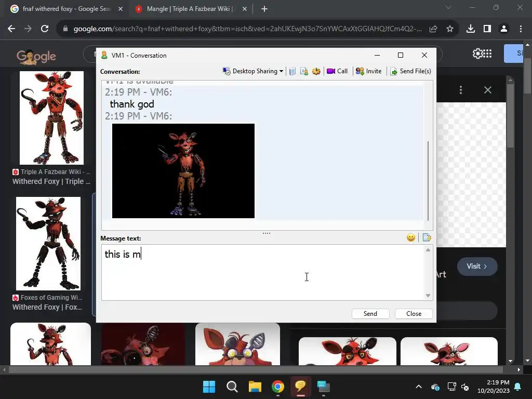Open Chrome downloads
Viewport: 532px width, 399px height.
[471, 29]
